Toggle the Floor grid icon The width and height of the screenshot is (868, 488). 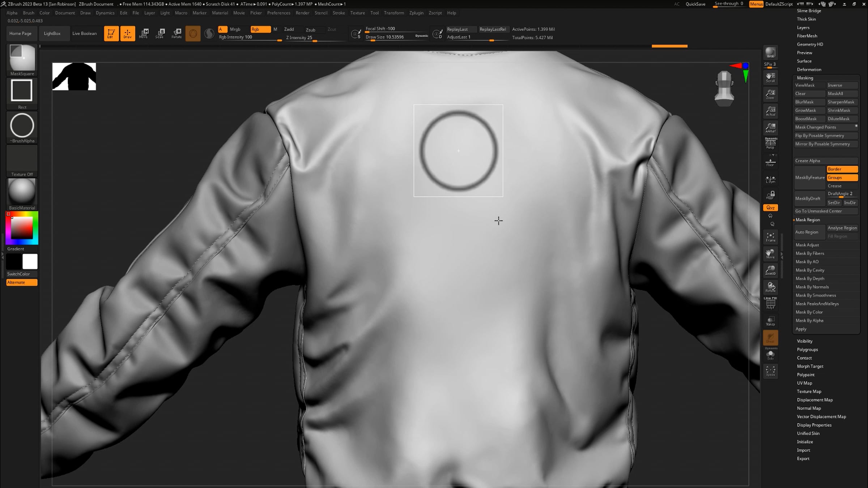tap(770, 162)
